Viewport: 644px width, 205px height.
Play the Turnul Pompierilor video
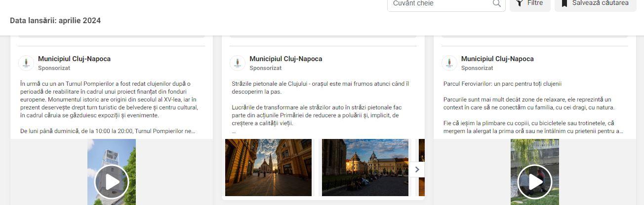coord(112,182)
